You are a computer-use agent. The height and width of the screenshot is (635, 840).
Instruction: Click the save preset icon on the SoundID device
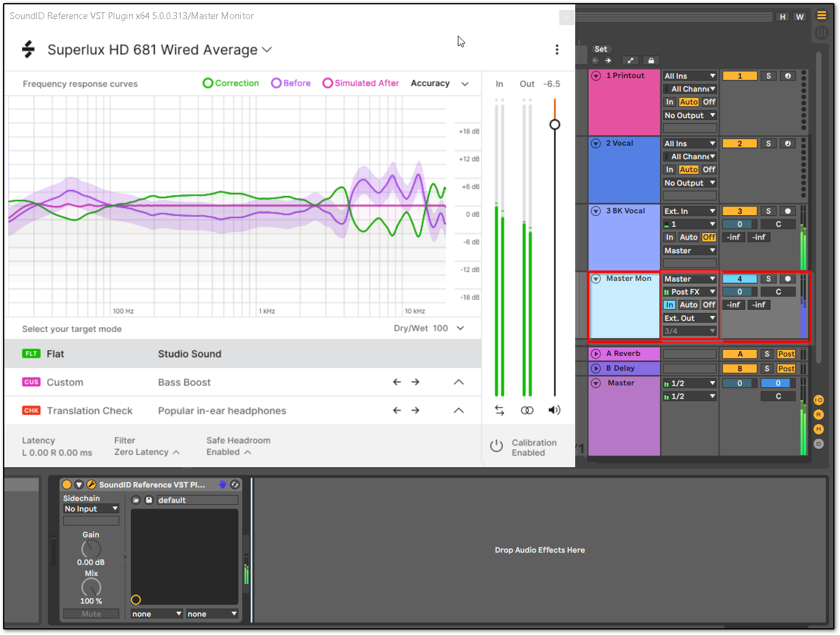coord(149,500)
